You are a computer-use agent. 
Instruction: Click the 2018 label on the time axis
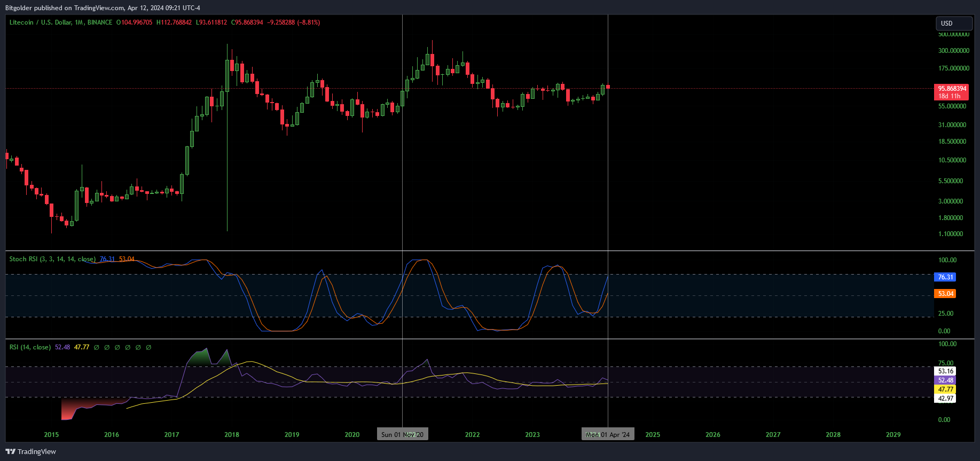tap(232, 435)
